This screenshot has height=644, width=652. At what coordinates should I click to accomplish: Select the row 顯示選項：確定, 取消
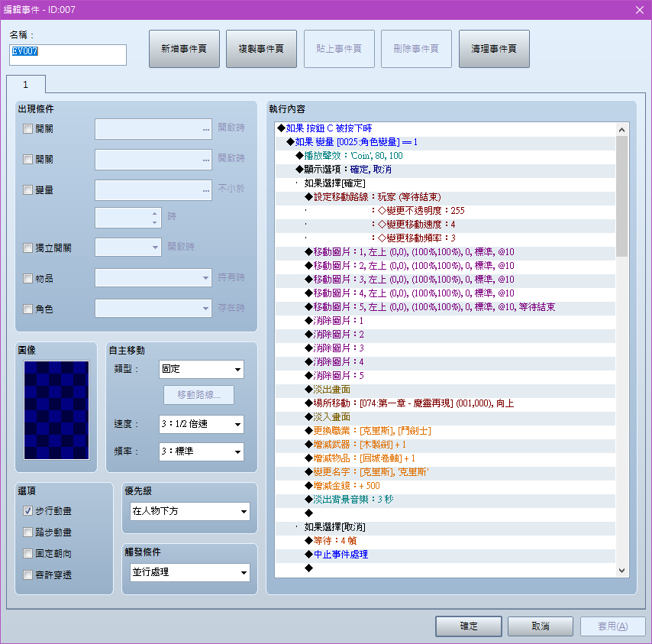[445, 170]
